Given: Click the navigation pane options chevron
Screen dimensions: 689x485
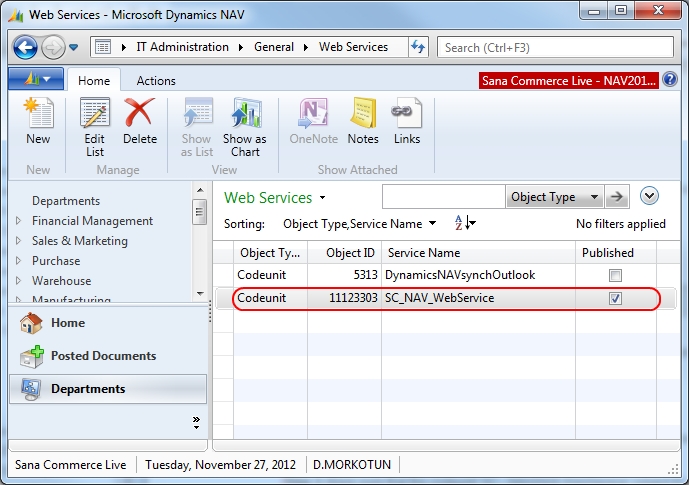Looking at the screenshot, I should (x=196, y=423).
